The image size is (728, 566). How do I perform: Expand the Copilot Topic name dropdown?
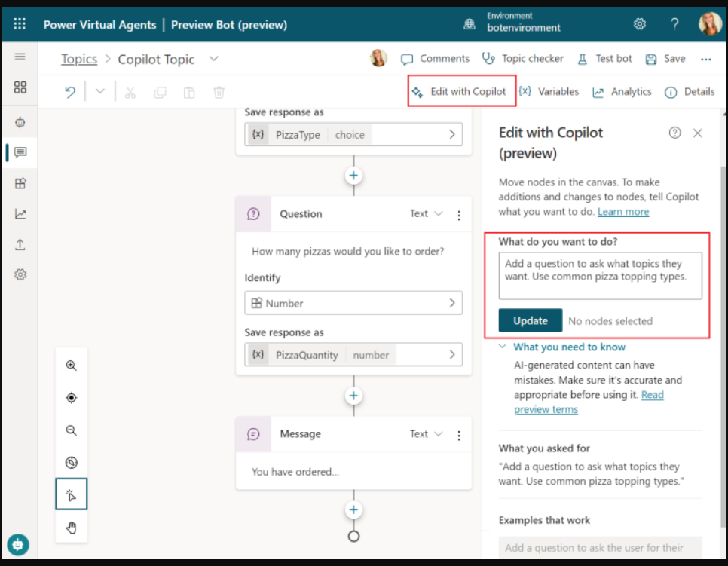[x=213, y=59]
